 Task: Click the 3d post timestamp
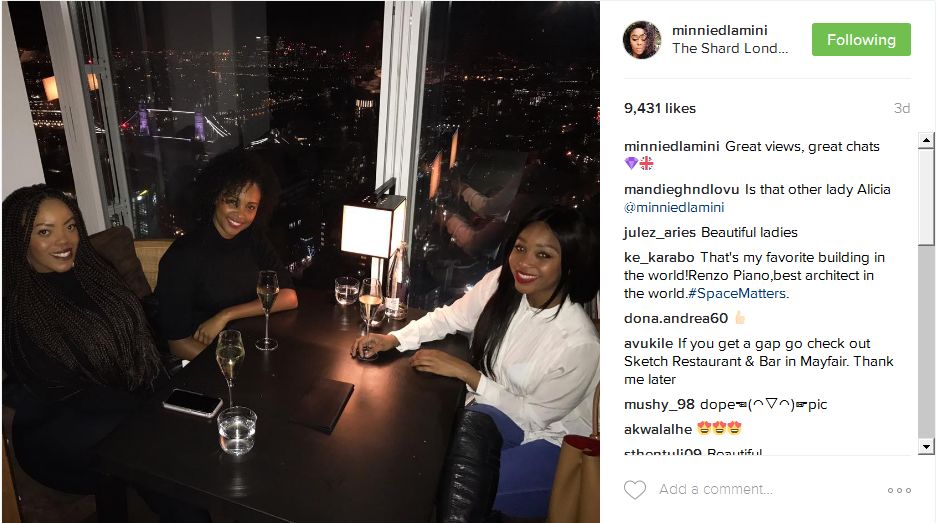[901, 108]
